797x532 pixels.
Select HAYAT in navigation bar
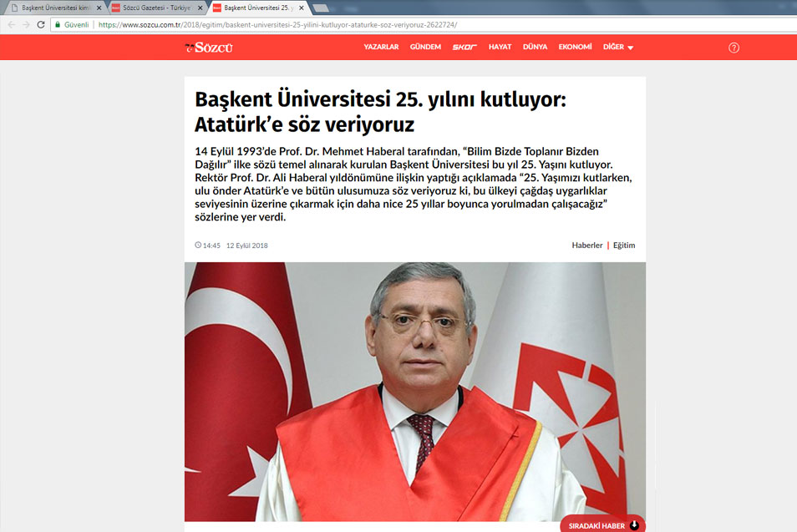[x=500, y=48]
